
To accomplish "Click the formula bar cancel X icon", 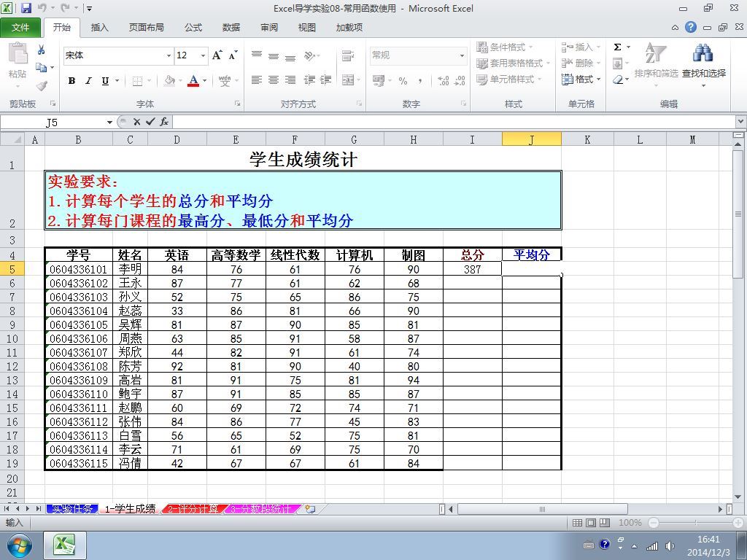I will [136, 122].
